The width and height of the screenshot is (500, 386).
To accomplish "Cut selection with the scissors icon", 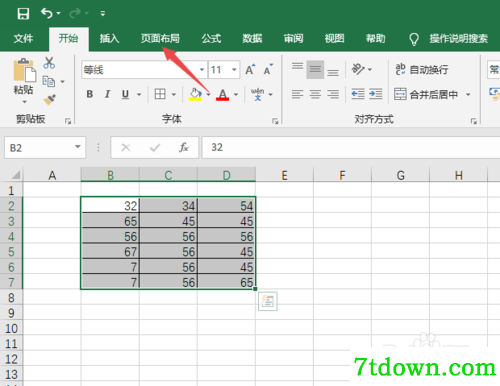I will pyautogui.click(x=49, y=63).
